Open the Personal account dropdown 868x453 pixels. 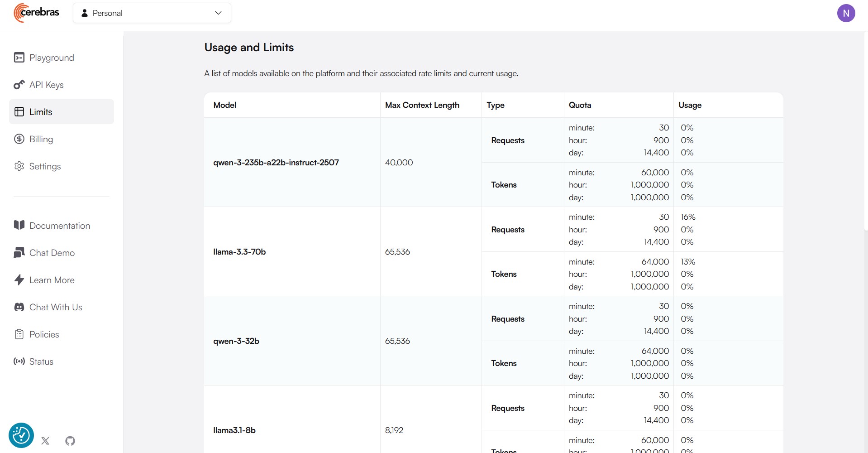152,13
